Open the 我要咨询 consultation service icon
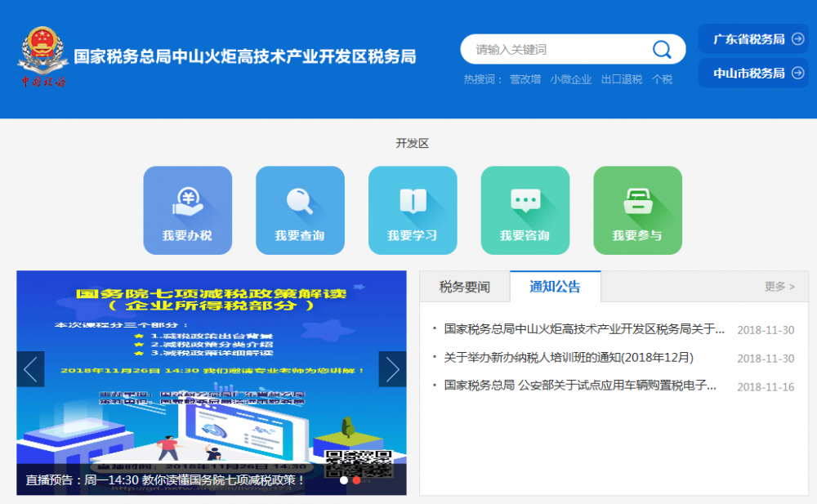Screen dimensions: 817x504 click(x=525, y=210)
